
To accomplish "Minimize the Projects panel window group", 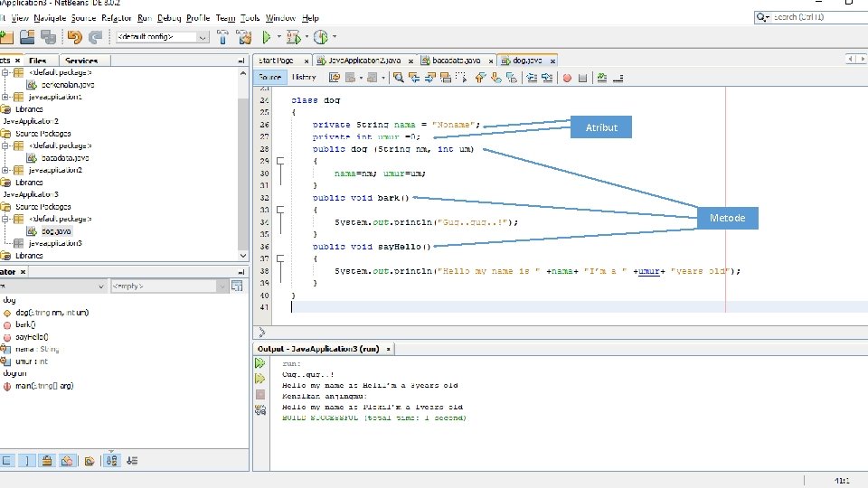I will pos(241,61).
